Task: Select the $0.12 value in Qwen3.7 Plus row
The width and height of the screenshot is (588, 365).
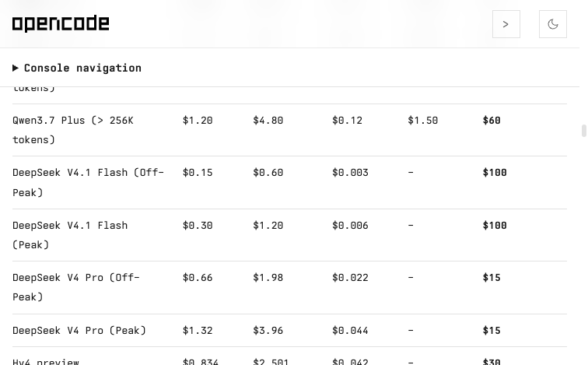Action: pyautogui.click(x=347, y=121)
